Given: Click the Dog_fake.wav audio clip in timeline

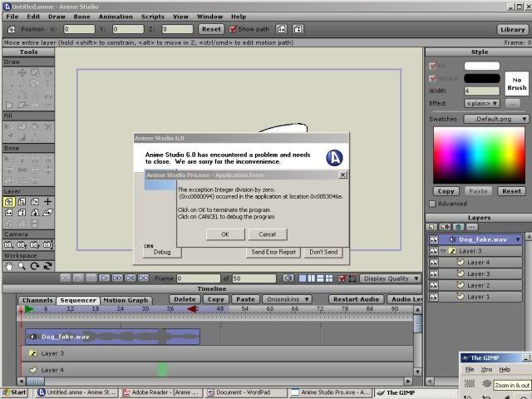Looking at the screenshot, I should tap(113, 337).
